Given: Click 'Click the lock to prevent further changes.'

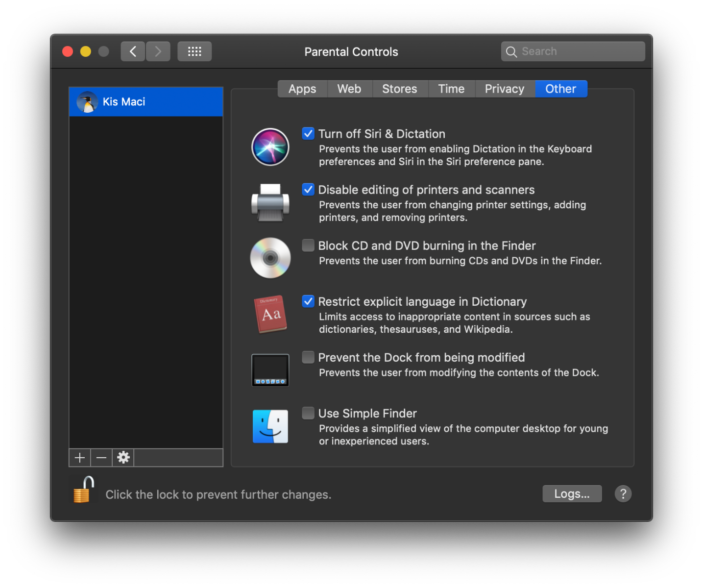Looking at the screenshot, I should [218, 494].
